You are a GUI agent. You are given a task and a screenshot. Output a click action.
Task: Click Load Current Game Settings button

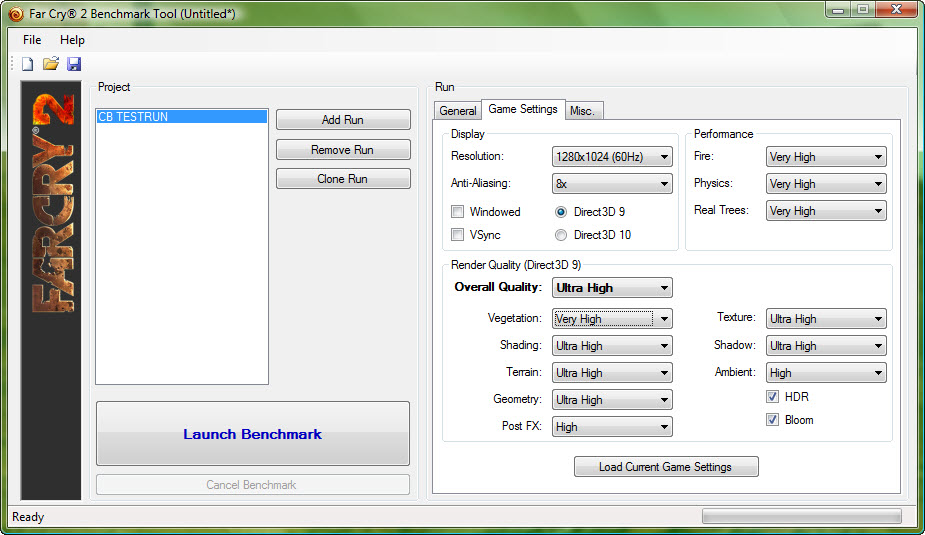coord(666,467)
